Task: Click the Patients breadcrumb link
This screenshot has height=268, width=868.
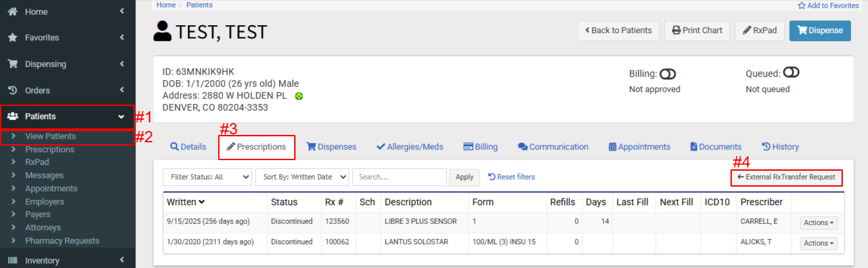Action: (x=200, y=5)
